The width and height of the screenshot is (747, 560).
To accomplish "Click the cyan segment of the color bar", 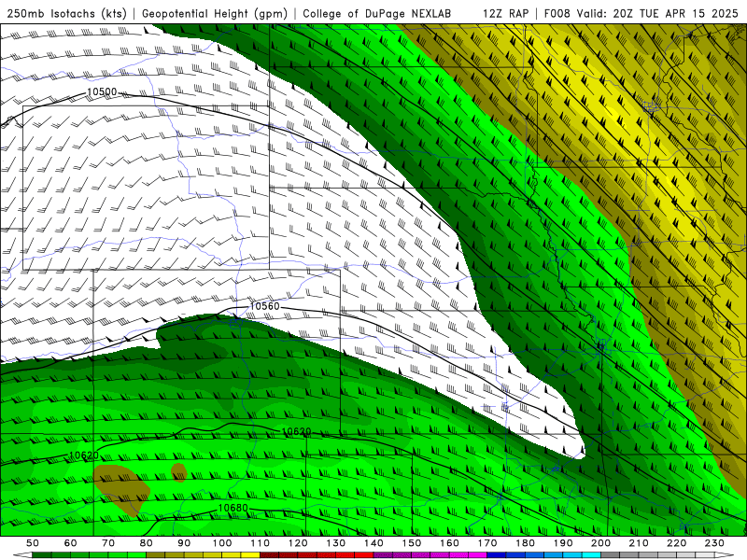I will click(x=591, y=554).
